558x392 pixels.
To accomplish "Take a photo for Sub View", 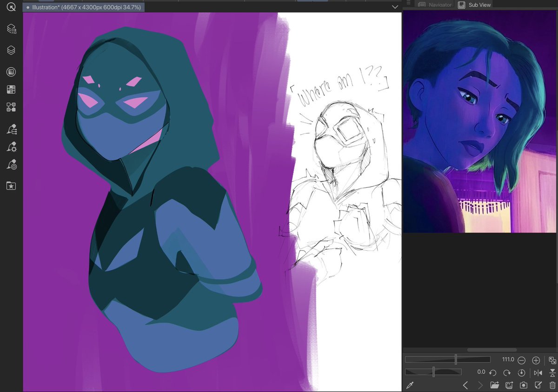I will coord(524,385).
